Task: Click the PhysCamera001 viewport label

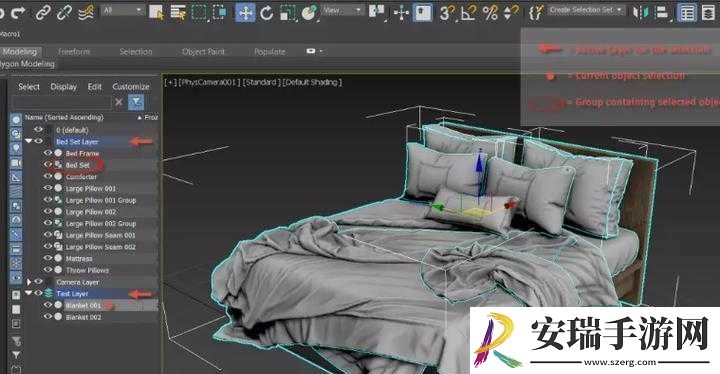Action: coord(209,82)
